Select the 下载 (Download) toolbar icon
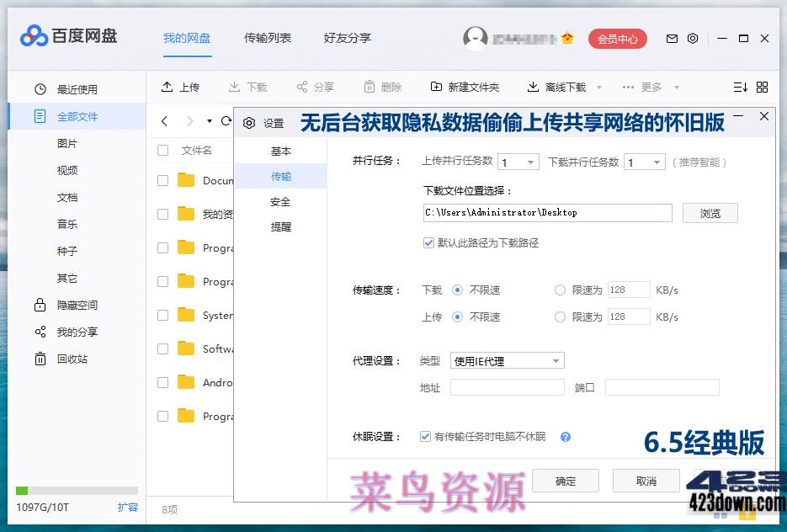 point(250,87)
